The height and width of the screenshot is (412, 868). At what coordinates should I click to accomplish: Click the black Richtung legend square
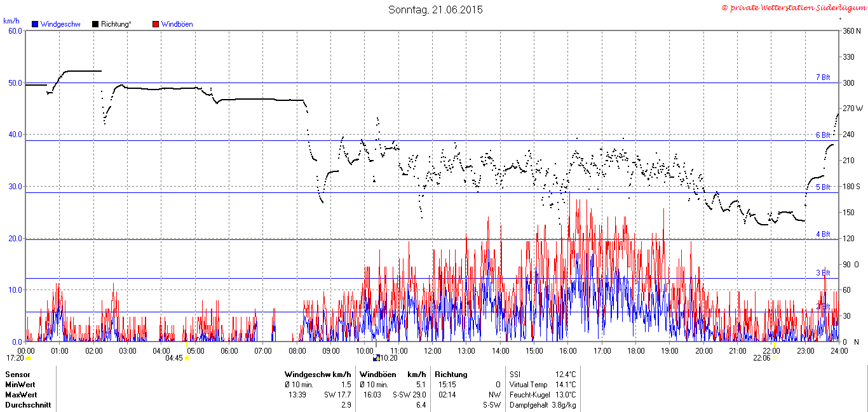pyautogui.click(x=95, y=24)
